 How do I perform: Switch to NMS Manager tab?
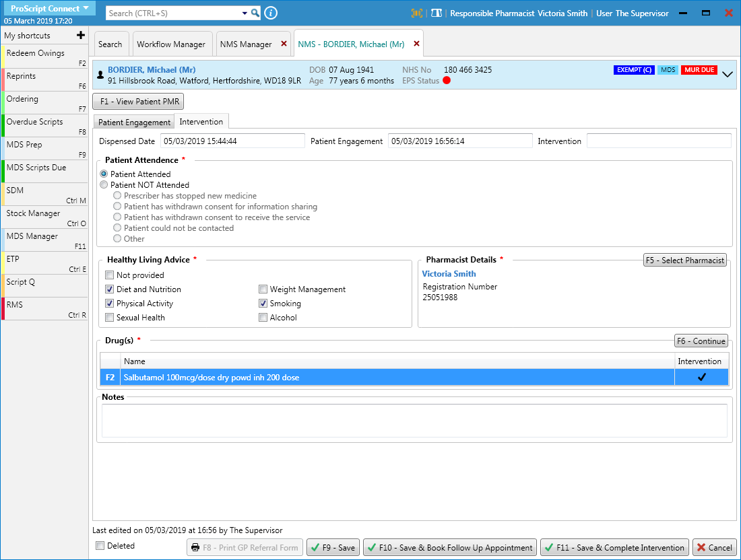[246, 44]
